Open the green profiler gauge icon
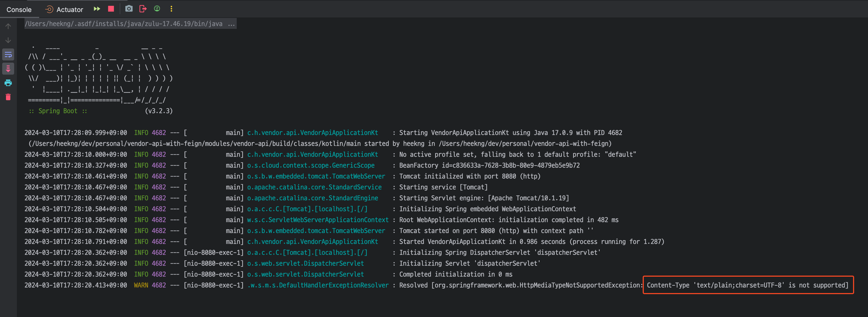 pyautogui.click(x=157, y=9)
